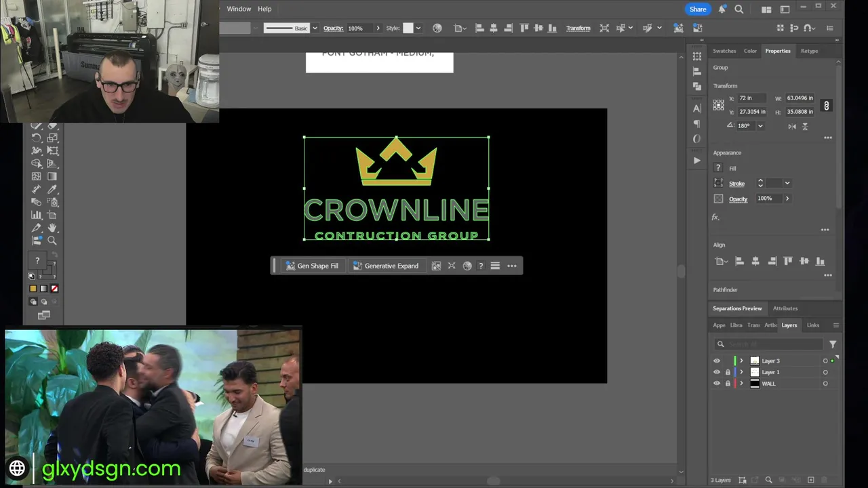Expand Layer 3 contents arrow
Viewport: 868px width, 488px height.
point(741,361)
